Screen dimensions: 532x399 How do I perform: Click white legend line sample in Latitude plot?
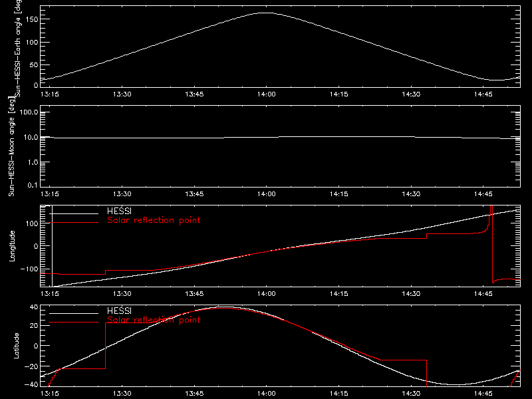point(74,313)
